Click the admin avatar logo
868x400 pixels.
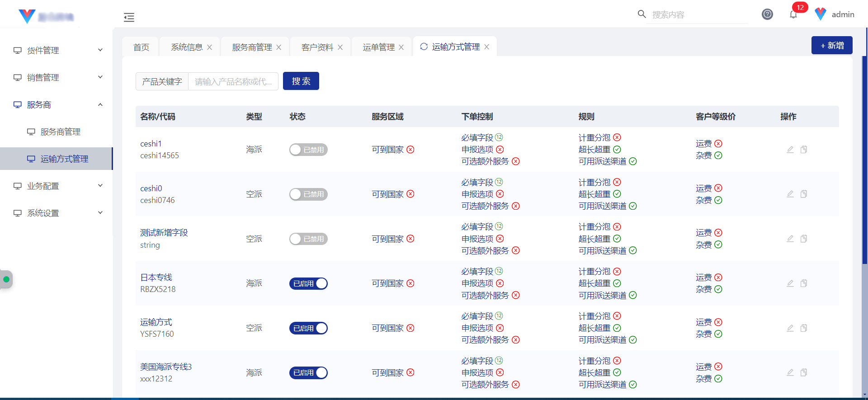(x=821, y=14)
